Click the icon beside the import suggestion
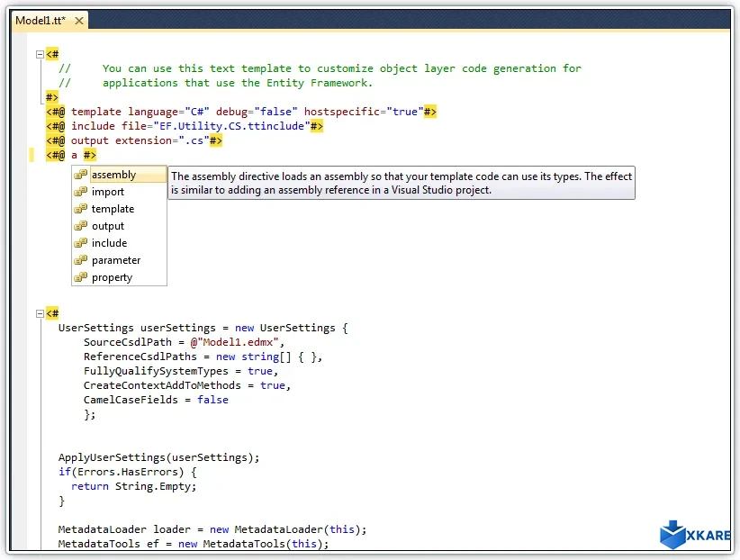This screenshot has height=560, width=740. coord(81,191)
